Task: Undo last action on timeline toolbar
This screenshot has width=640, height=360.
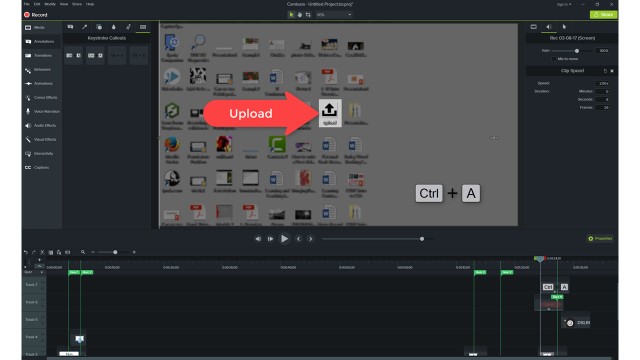Action: tap(25, 252)
